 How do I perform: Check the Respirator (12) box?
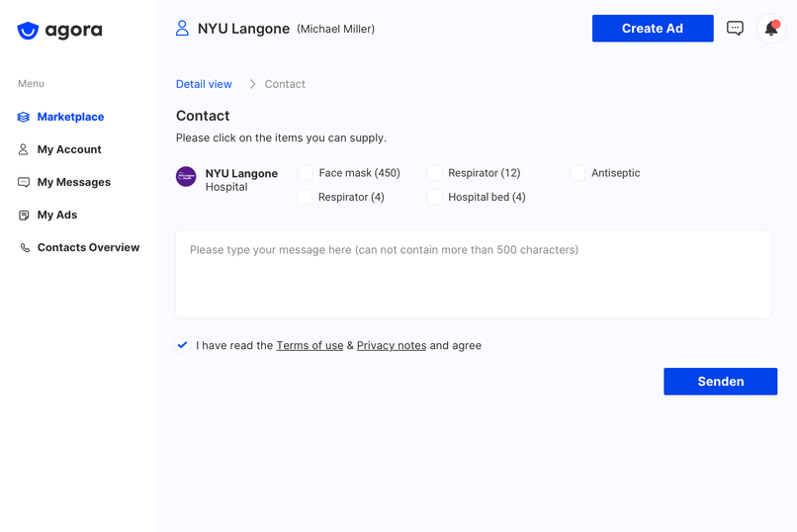(x=434, y=173)
